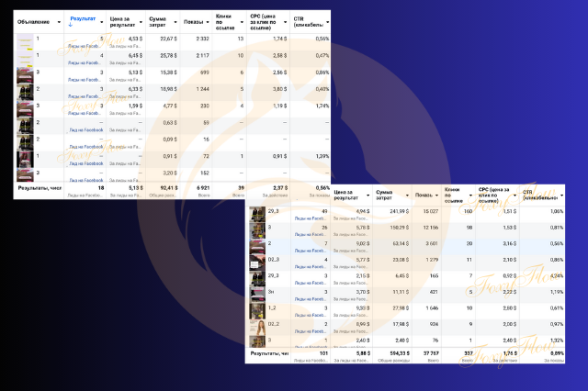Select spend value 241,99 $ in lower table
The height and width of the screenshot is (391, 588).
coord(400,211)
